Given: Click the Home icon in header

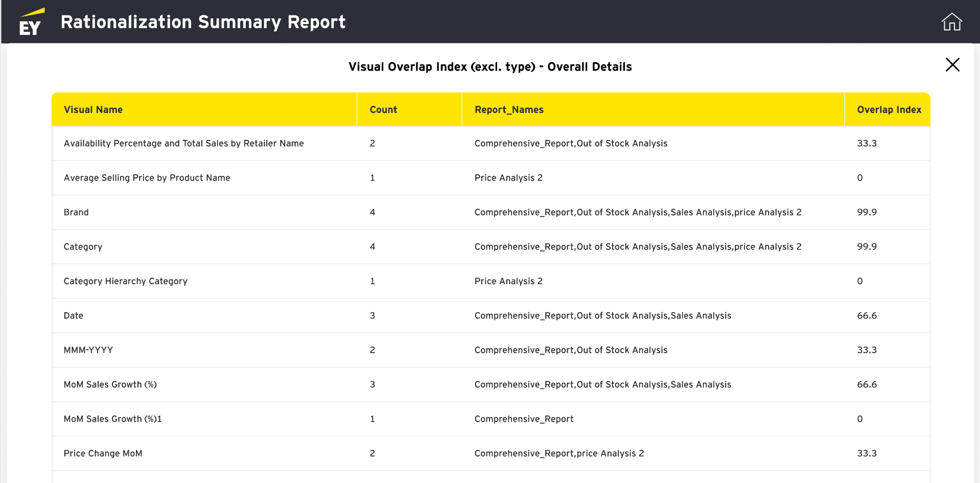Looking at the screenshot, I should 951,22.
